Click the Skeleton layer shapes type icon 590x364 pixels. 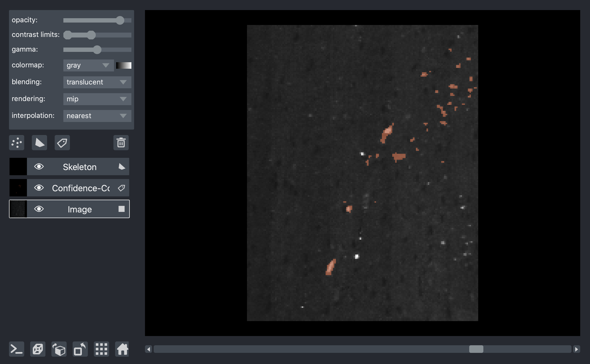click(x=122, y=167)
